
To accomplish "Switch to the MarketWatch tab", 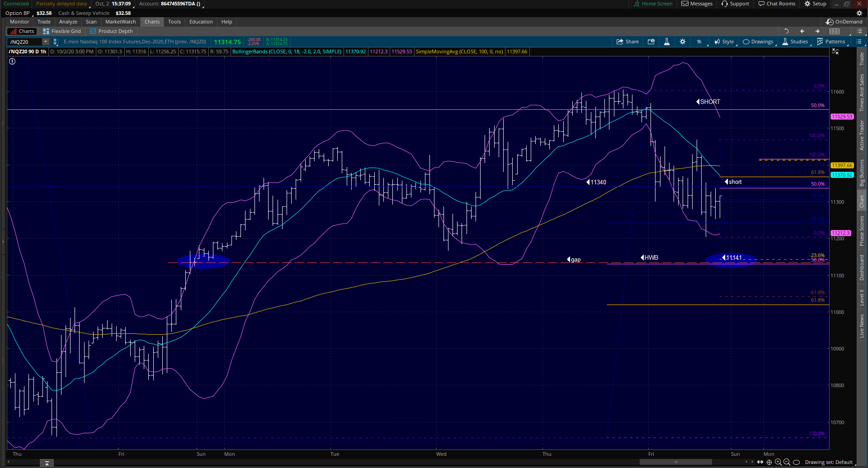I will (120, 21).
